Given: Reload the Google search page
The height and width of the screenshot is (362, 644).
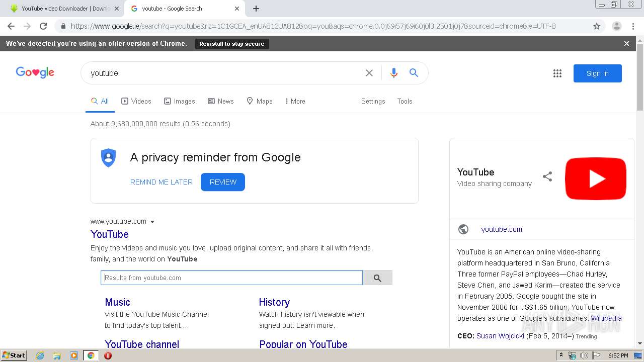Looking at the screenshot, I should (43, 26).
